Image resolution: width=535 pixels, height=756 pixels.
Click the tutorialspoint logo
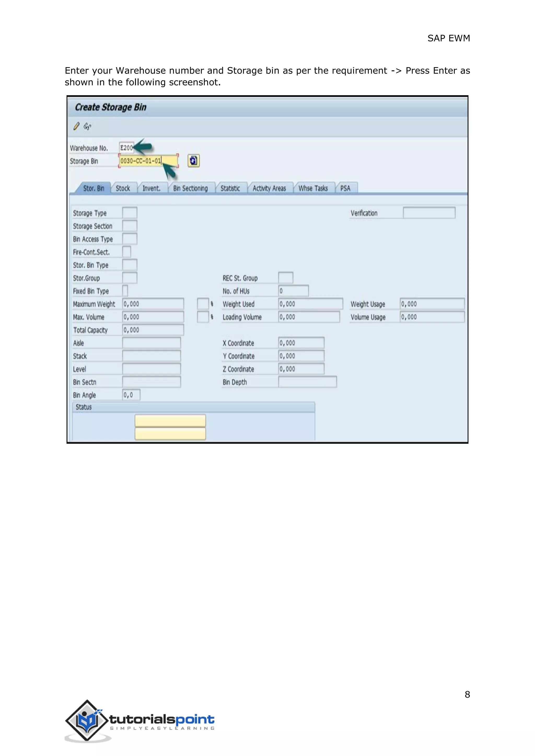point(140,721)
